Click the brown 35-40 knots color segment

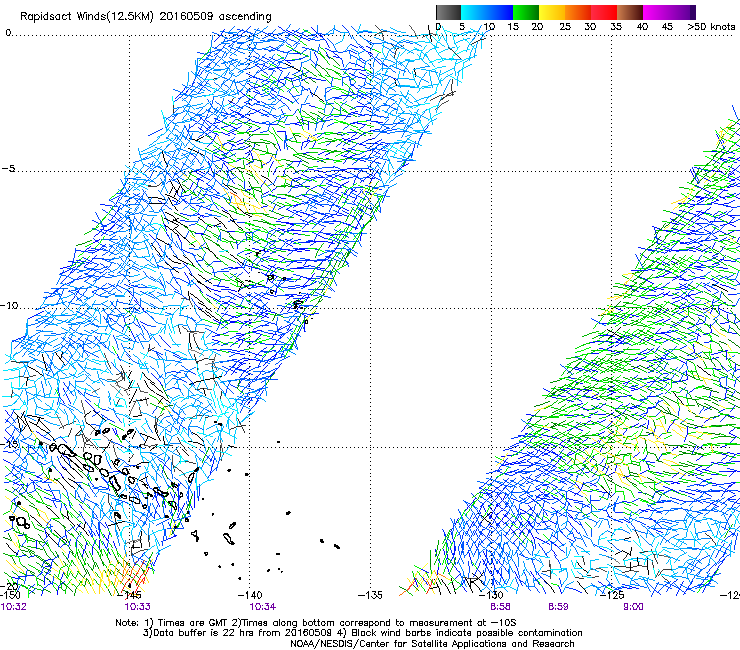[x=630, y=12]
